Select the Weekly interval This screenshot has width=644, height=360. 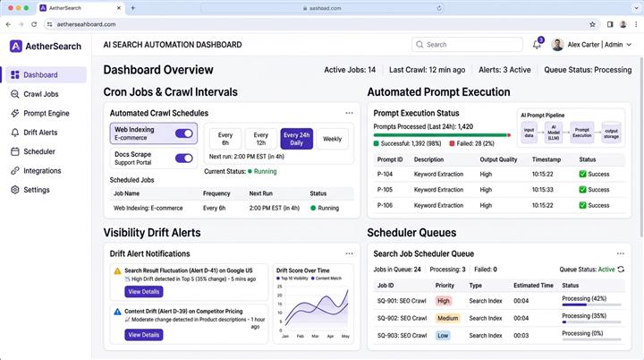(x=332, y=139)
